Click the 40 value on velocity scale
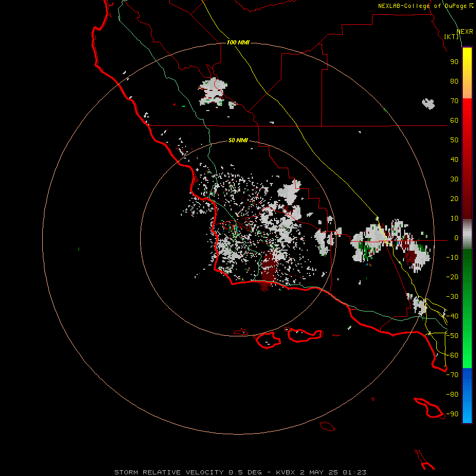 coord(454,160)
